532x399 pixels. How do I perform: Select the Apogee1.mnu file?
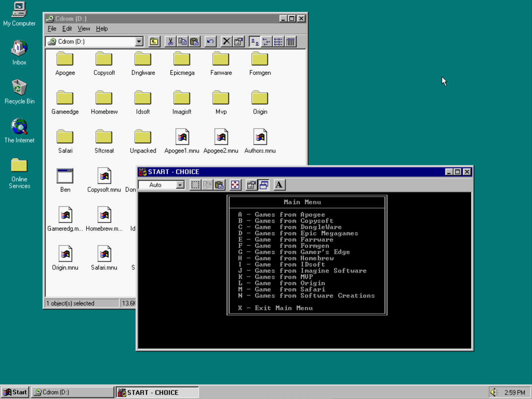[x=182, y=142]
